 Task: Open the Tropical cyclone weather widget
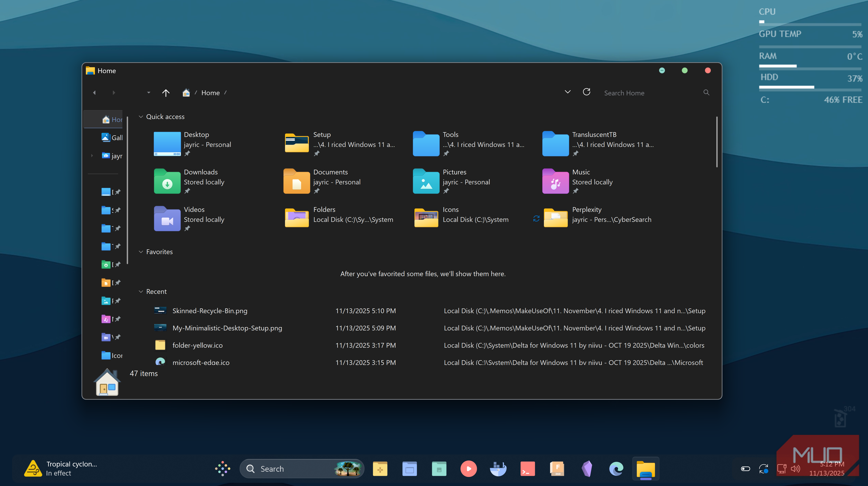[61, 469]
